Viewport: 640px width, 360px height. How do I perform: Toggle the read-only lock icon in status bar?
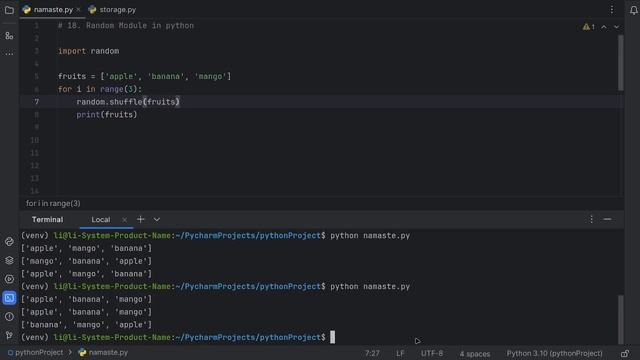point(625,353)
